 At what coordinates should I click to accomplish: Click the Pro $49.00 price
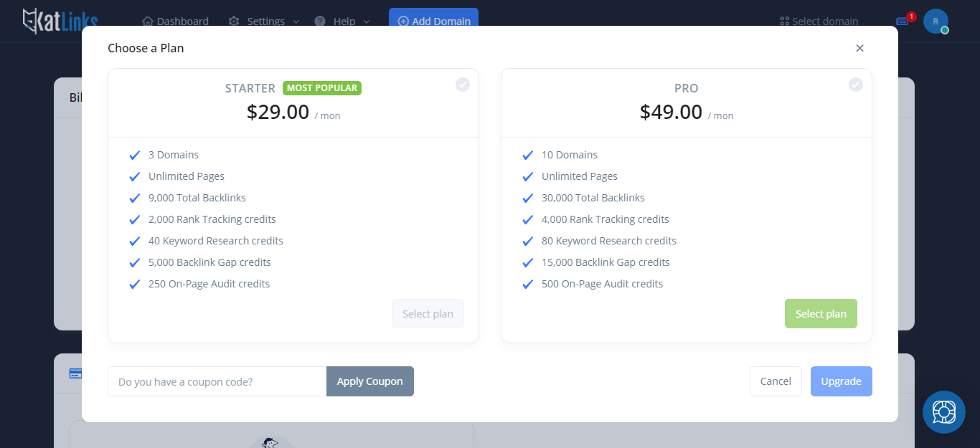click(671, 112)
